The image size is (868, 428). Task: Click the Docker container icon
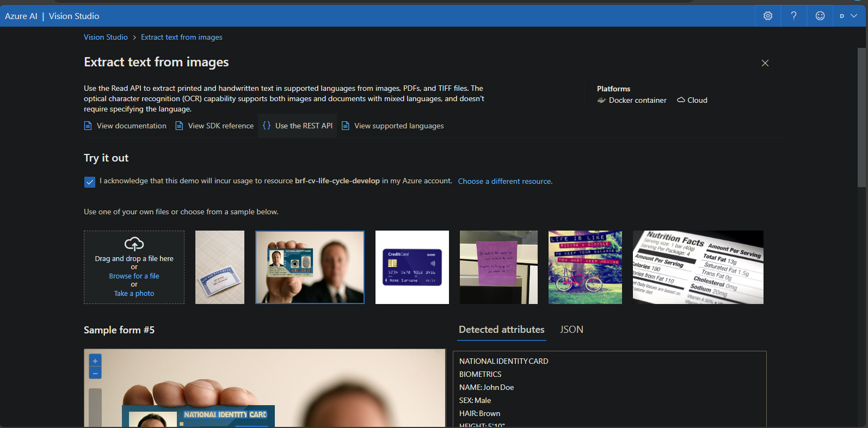click(601, 100)
